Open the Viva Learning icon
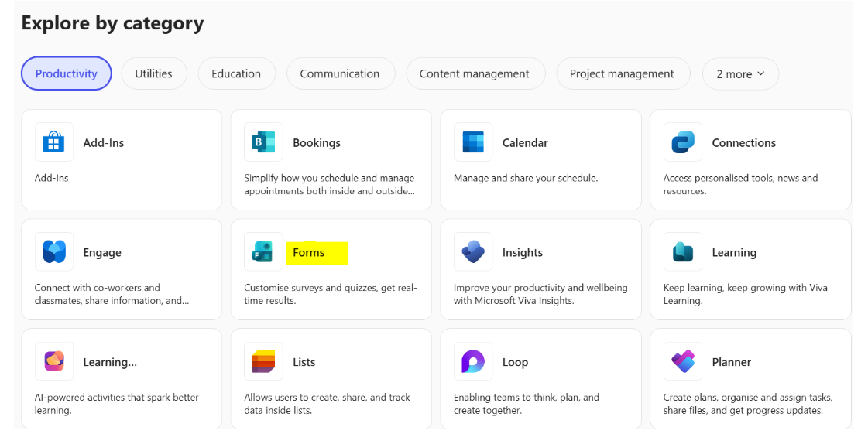This screenshot has height=444, width=868. pyautogui.click(x=683, y=252)
